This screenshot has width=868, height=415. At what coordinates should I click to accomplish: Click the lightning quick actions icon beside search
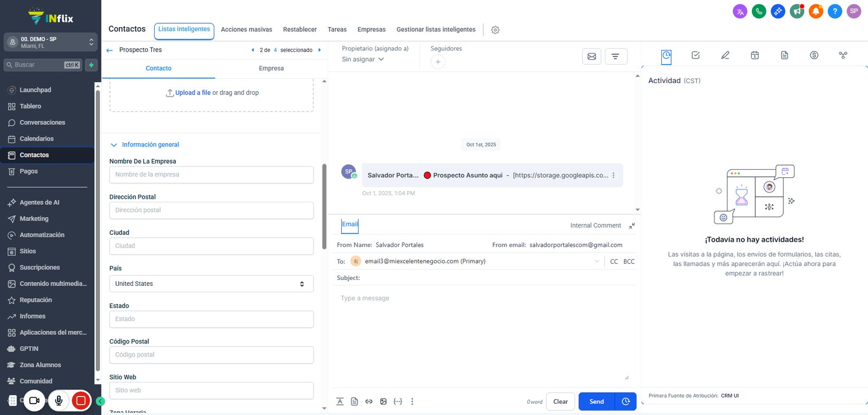tap(91, 65)
